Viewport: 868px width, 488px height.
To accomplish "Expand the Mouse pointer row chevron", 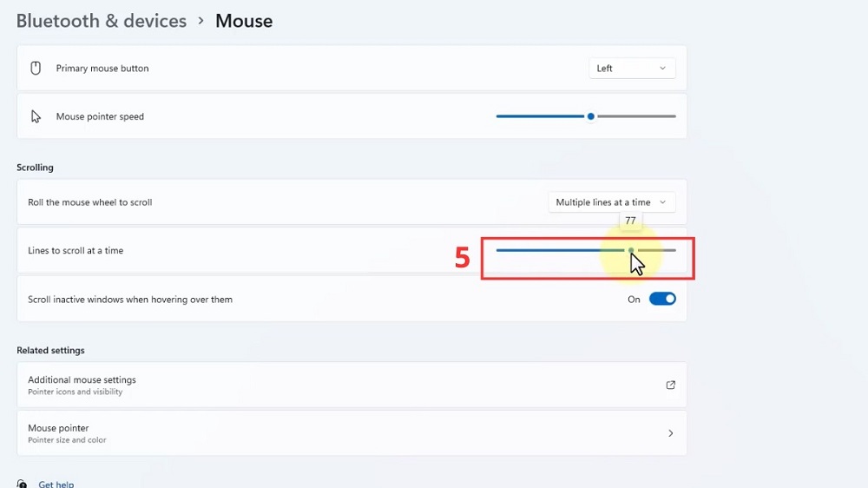I will [670, 433].
